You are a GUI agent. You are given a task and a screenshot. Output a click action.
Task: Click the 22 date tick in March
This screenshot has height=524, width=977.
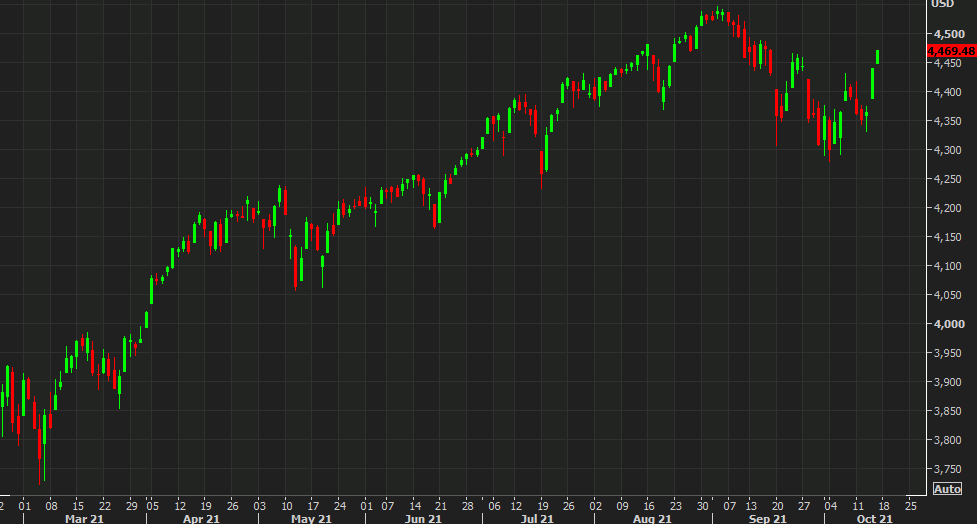[x=105, y=505]
